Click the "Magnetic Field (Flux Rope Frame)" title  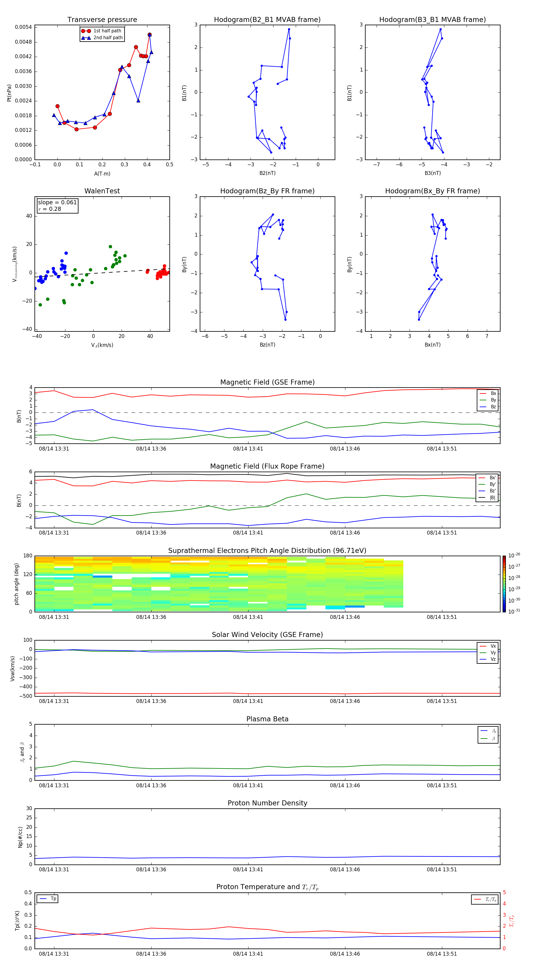(267, 467)
